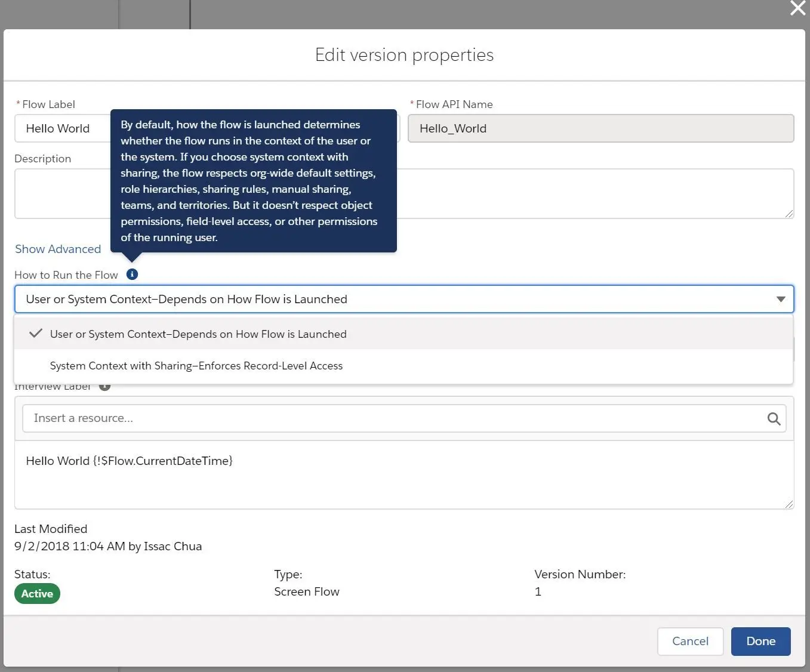Expand the run context dropdown arrow
This screenshot has height=672, width=810.
click(x=781, y=299)
